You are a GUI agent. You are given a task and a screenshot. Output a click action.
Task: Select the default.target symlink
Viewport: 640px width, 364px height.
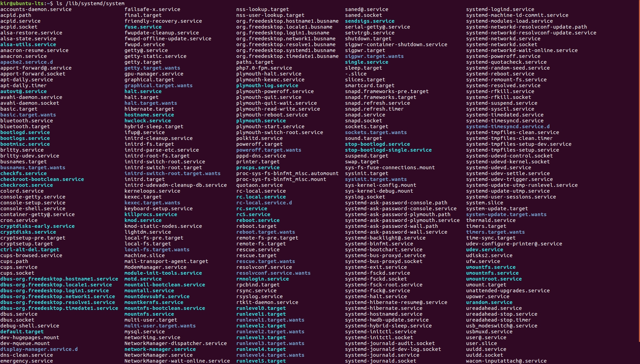point(22,332)
